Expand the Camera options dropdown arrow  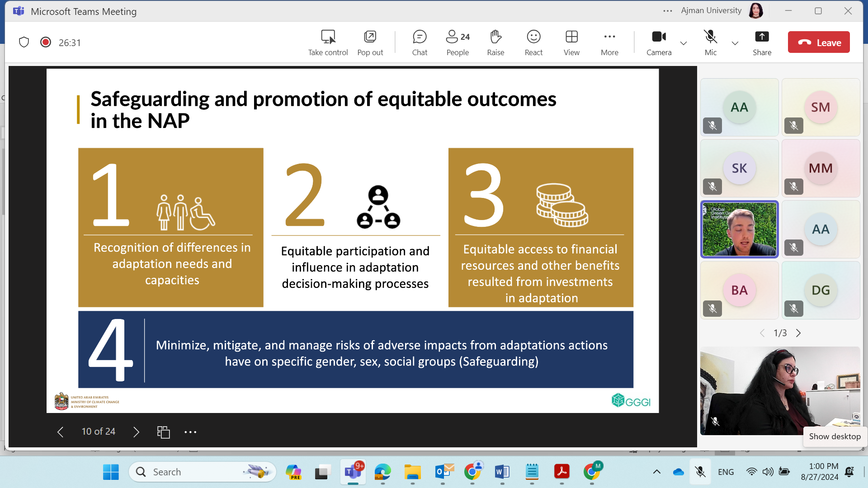click(684, 43)
